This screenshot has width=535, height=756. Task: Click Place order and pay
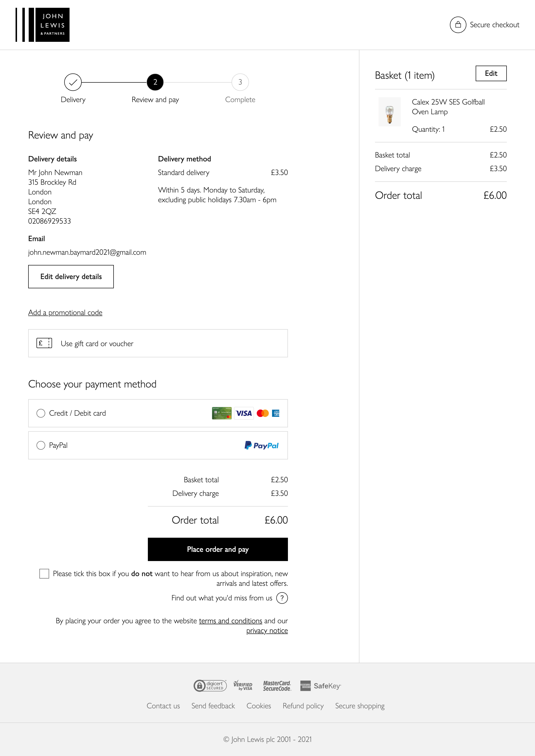pos(217,549)
